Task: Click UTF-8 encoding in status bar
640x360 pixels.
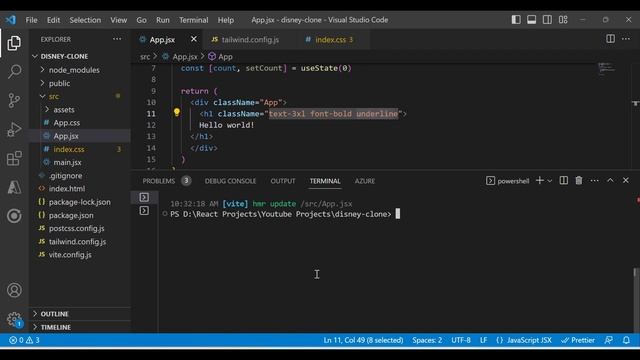Action: point(461,340)
